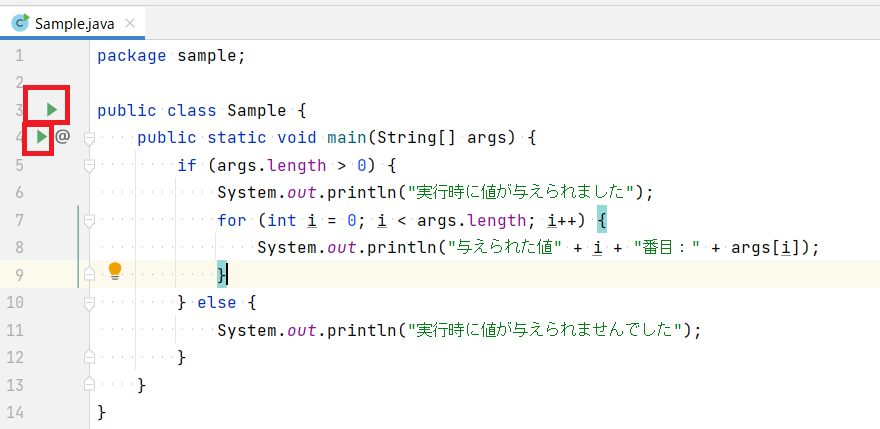Click the @ annotation gutter icon on line 4

(x=62, y=136)
